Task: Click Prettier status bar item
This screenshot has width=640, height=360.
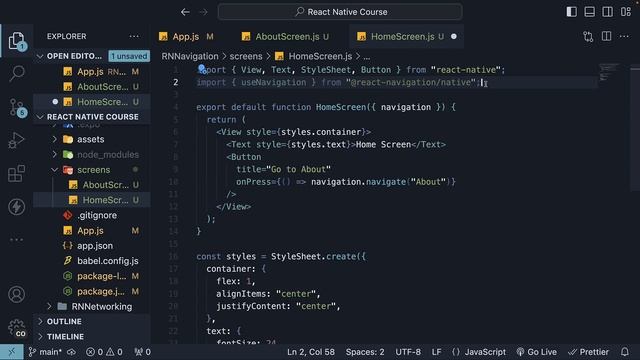Action: coord(588,352)
